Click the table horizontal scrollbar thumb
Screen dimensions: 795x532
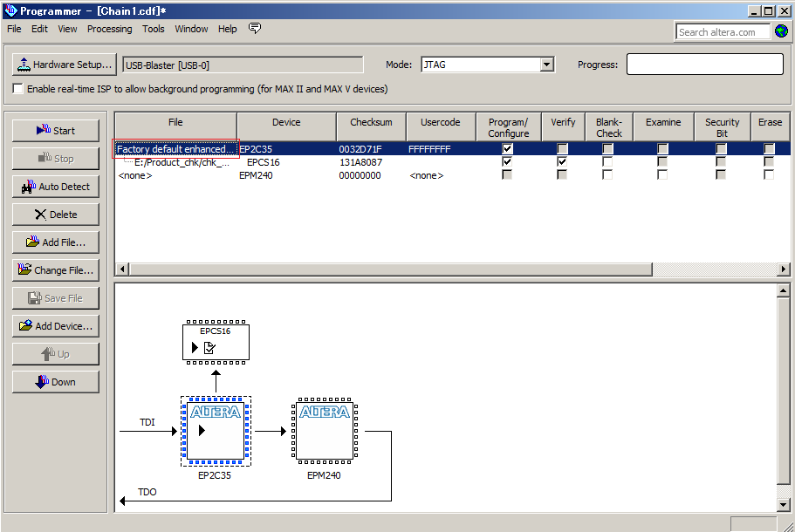[391, 269]
